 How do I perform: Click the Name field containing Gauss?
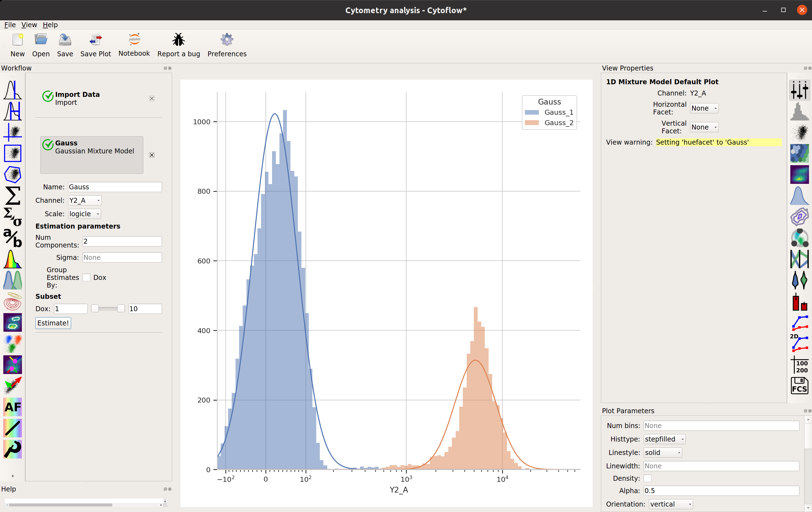(115, 187)
